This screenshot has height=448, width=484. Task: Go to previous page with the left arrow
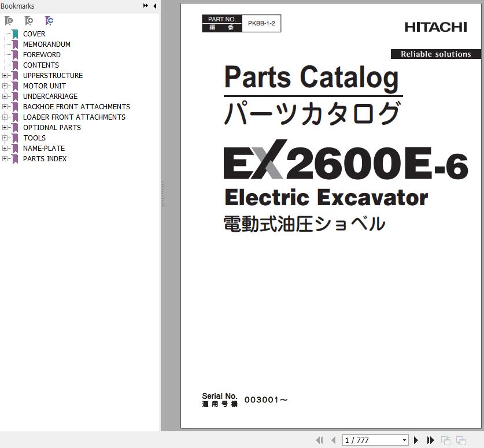click(x=334, y=440)
